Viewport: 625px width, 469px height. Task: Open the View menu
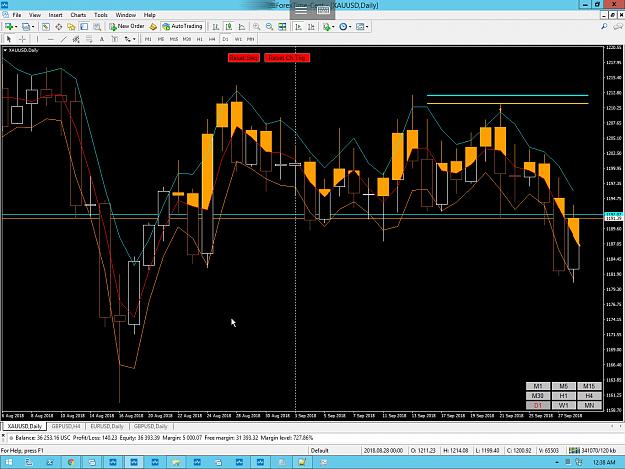tap(35, 15)
